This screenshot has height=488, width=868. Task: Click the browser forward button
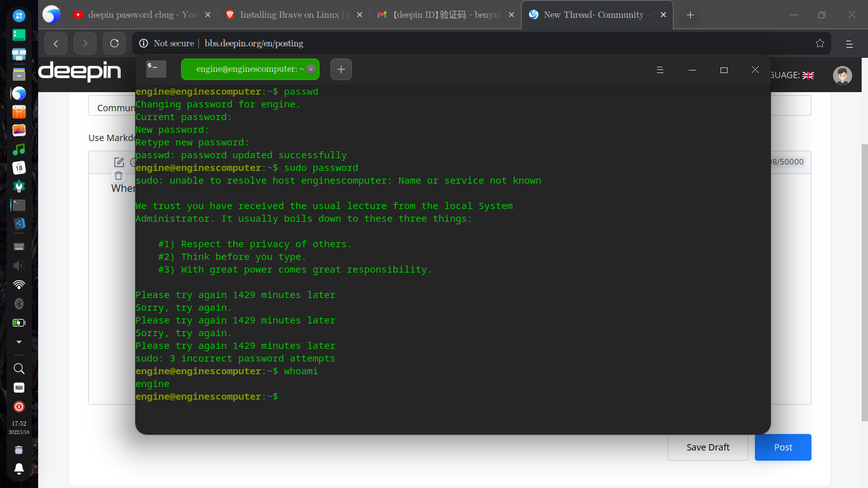[x=85, y=43]
